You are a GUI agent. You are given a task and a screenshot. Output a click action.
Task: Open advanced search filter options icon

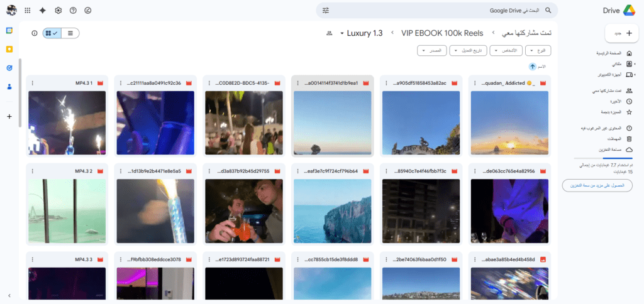point(326,11)
